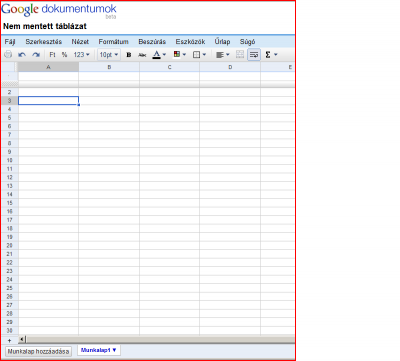The width and height of the screenshot is (400, 361).
Task: Apply percent number format
Action: tap(64, 55)
